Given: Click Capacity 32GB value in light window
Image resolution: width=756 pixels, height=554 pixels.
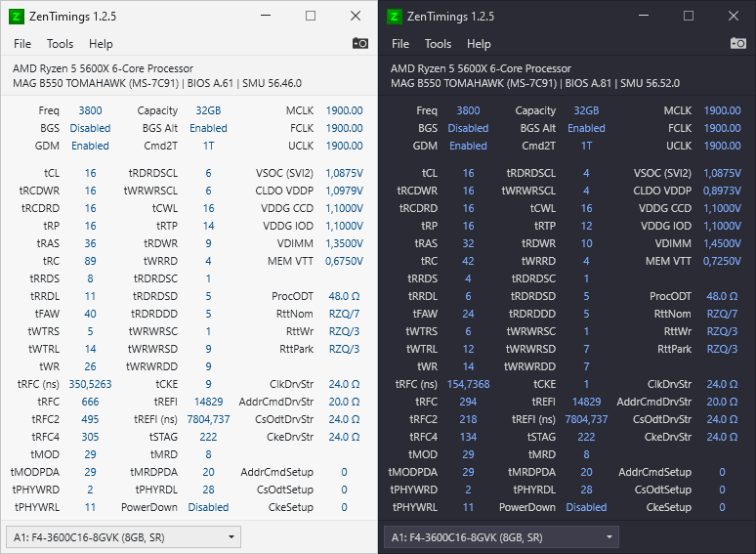Looking at the screenshot, I should click(x=208, y=110).
